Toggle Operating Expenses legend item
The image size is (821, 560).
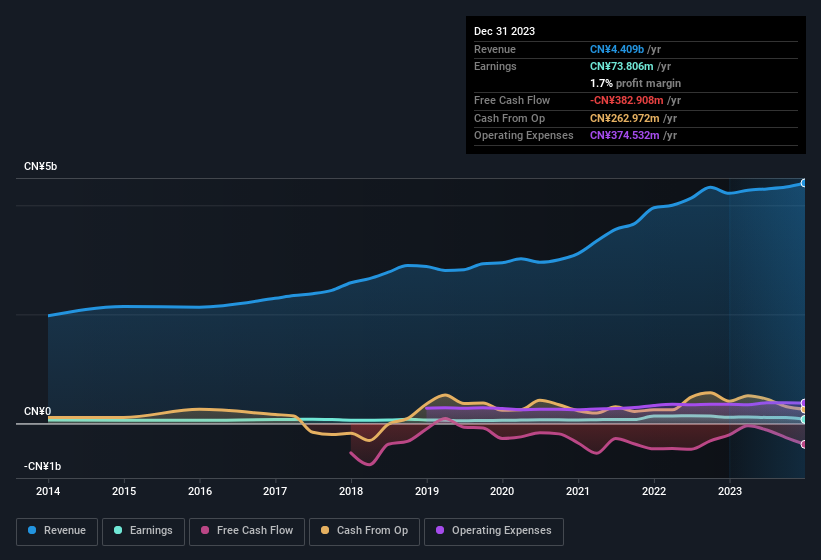point(493,531)
